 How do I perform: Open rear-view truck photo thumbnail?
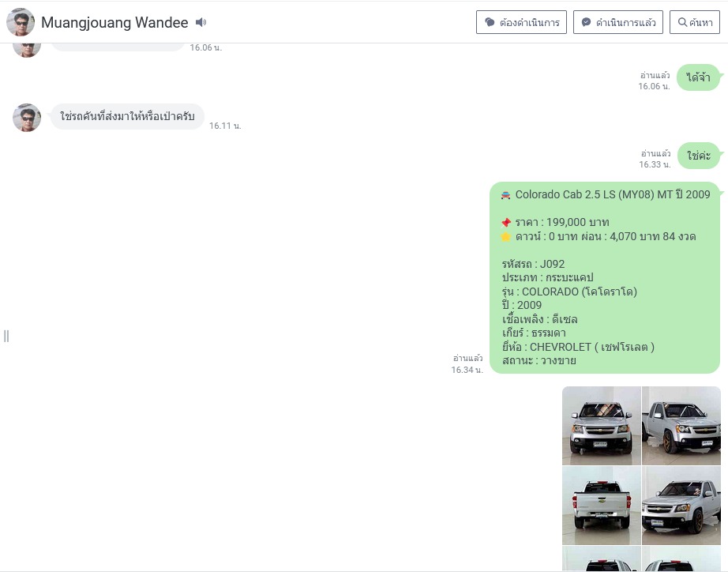click(x=601, y=506)
